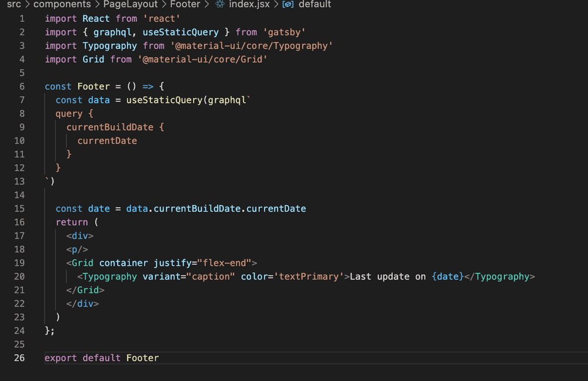Click the query keyword on line 8
Screen dimensions: 588x381
pos(69,113)
